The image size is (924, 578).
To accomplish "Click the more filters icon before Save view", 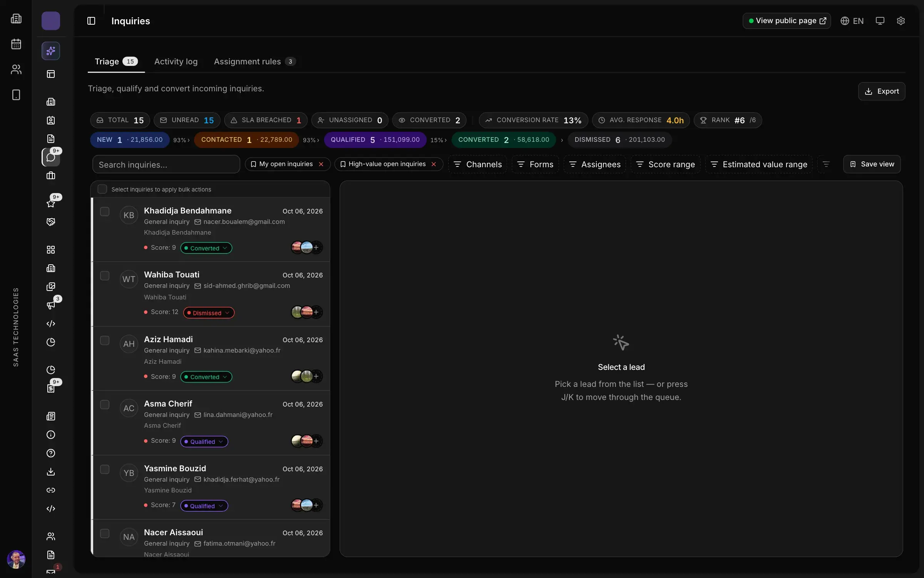I will coord(826,165).
